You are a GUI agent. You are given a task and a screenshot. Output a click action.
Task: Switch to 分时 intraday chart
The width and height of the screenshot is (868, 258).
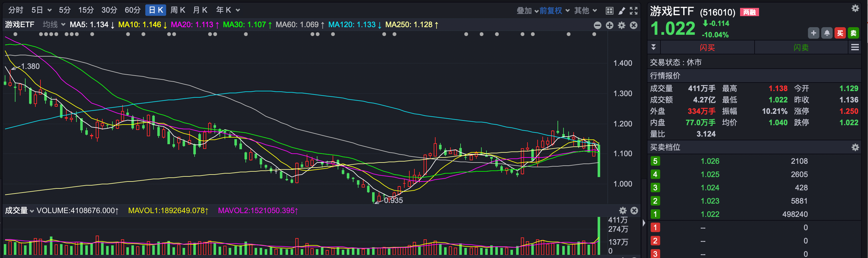[15, 10]
